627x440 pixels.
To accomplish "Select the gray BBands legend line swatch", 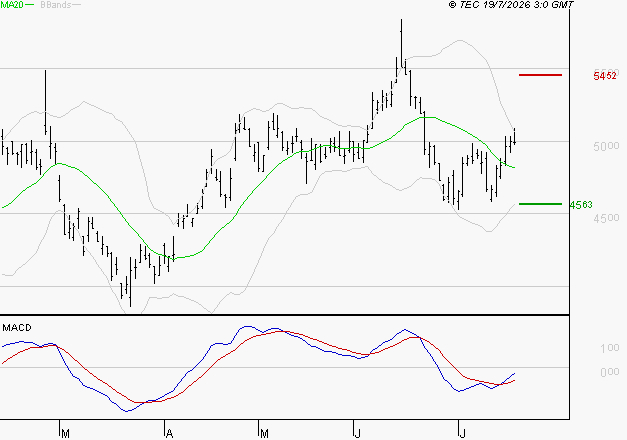I will coord(76,5).
